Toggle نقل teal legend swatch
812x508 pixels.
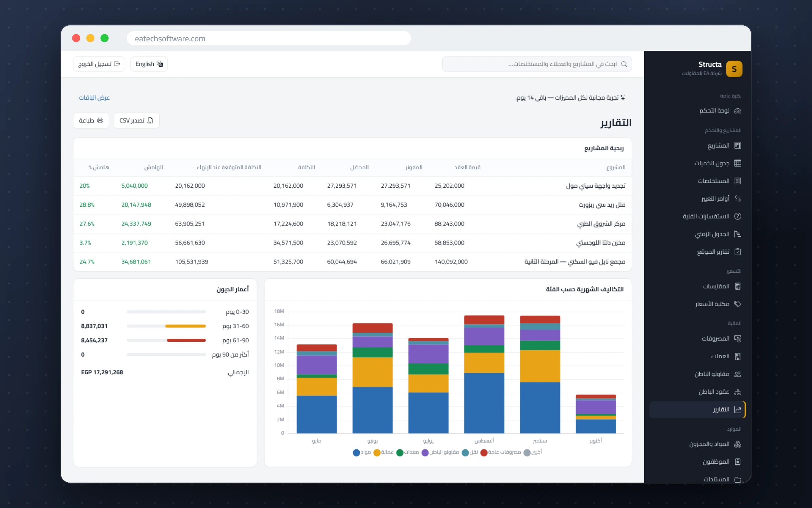(465, 452)
